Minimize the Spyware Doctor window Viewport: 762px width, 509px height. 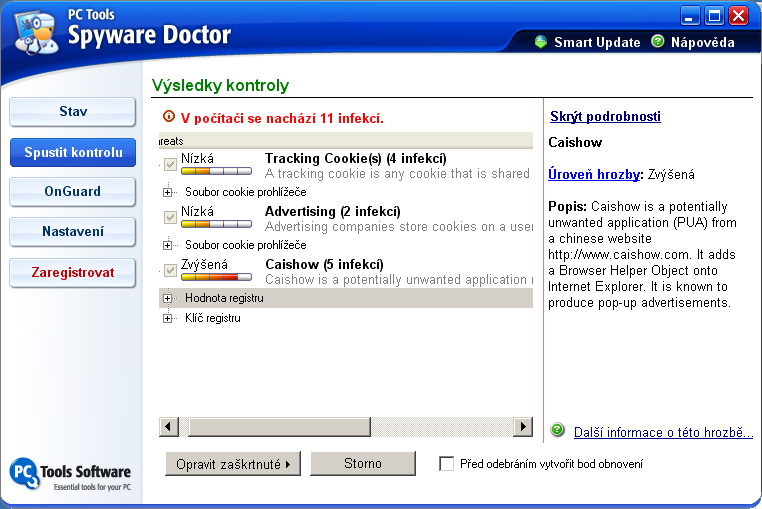point(690,16)
